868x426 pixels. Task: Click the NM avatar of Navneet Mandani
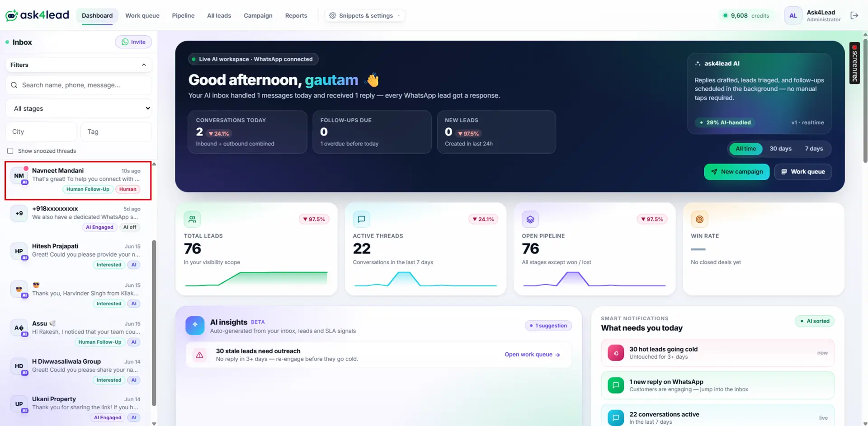[x=19, y=176]
